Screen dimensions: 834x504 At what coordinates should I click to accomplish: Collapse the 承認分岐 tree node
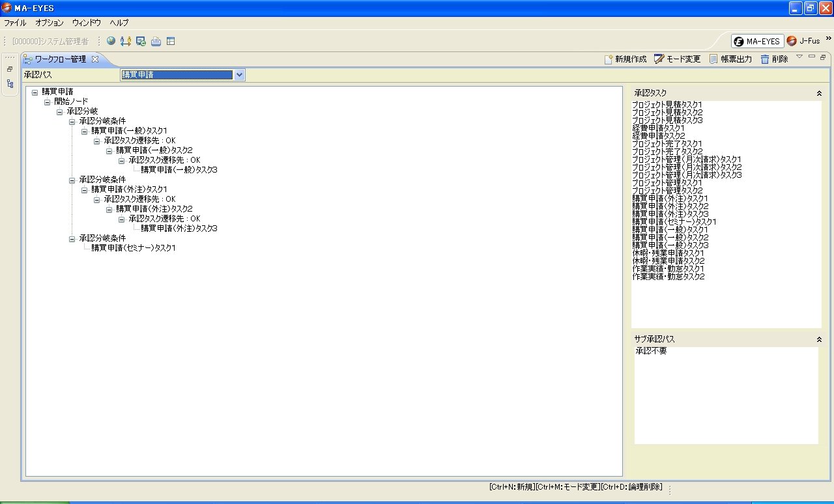(60, 112)
